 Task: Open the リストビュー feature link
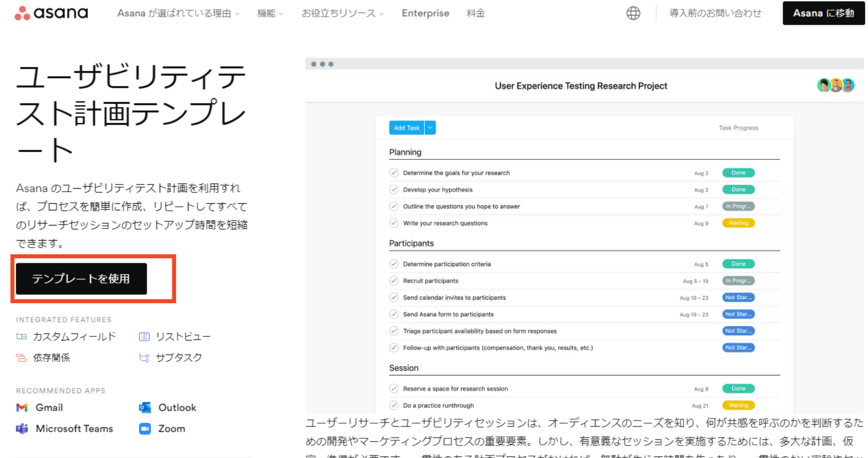pos(183,336)
